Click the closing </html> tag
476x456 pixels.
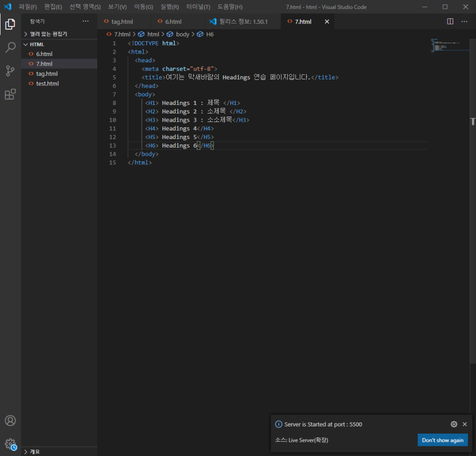[x=140, y=162]
